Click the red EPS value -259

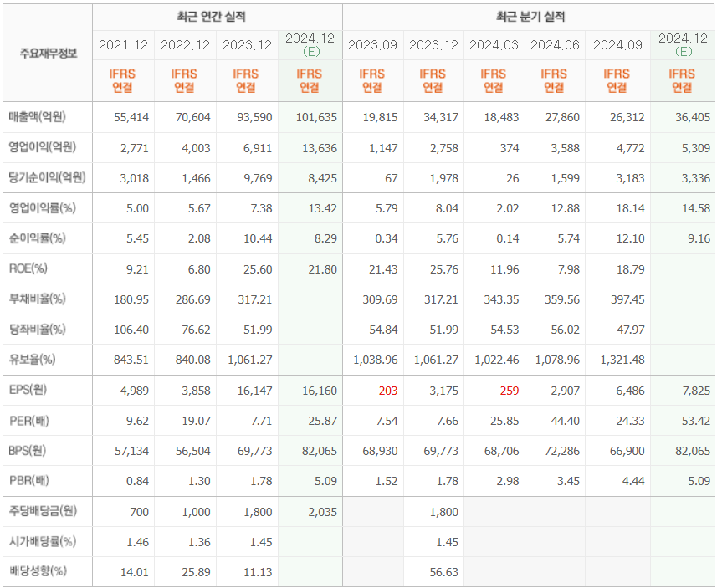(x=507, y=391)
